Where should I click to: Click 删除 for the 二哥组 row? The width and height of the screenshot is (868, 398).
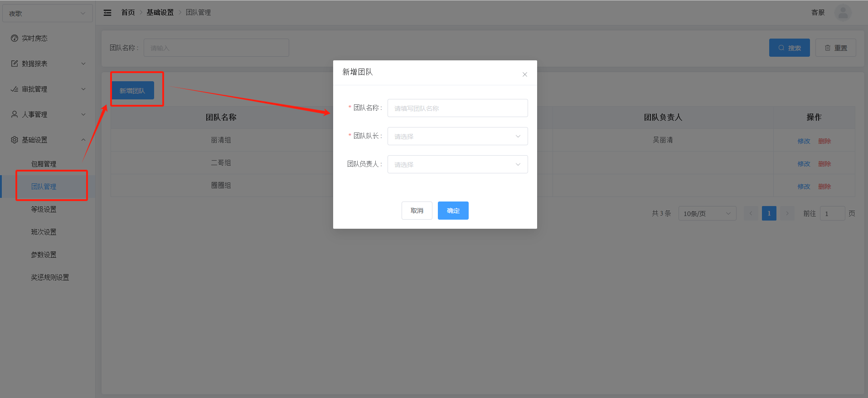824,164
